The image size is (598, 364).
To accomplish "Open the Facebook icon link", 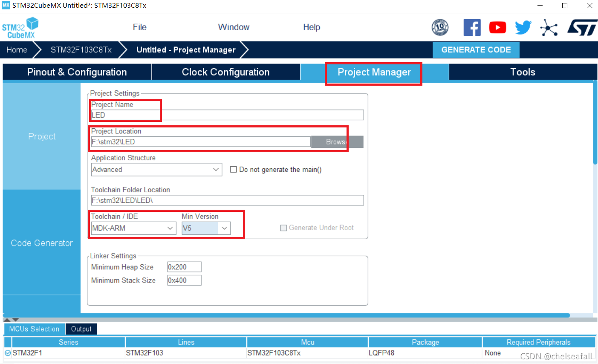I will 472,28.
